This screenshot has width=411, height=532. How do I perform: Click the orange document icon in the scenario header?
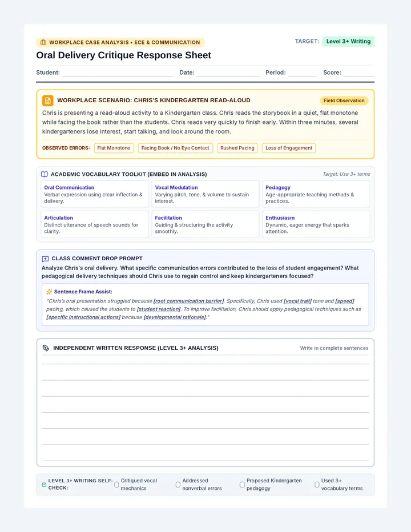tap(48, 101)
